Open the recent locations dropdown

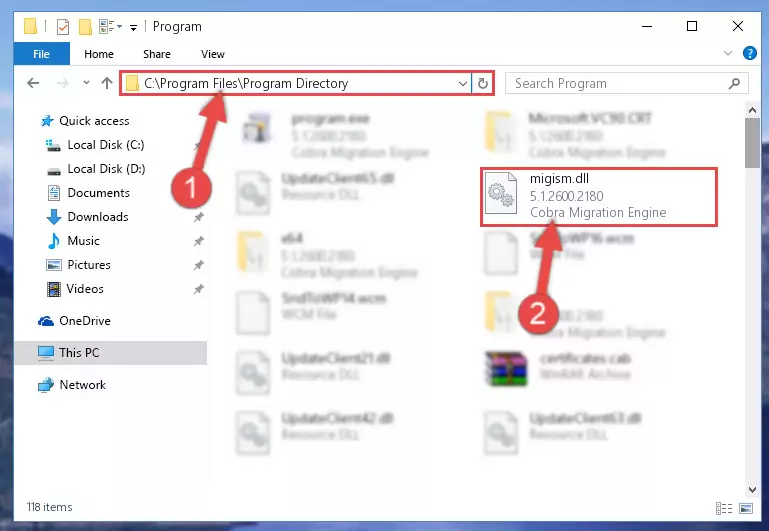pyautogui.click(x=86, y=83)
